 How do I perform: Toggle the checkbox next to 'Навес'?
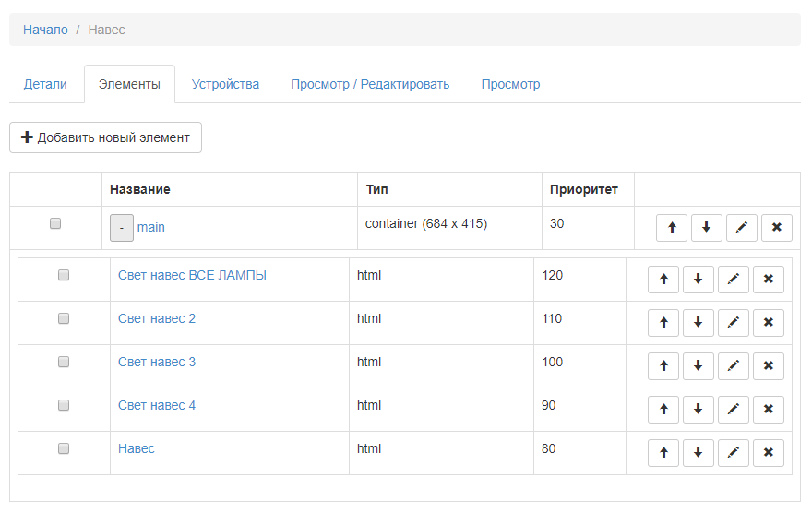64,448
